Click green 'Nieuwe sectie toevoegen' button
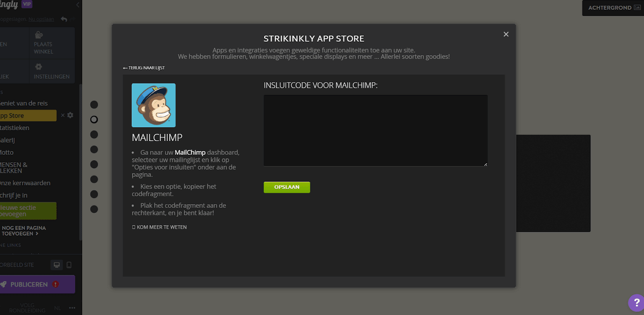 (x=28, y=211)
